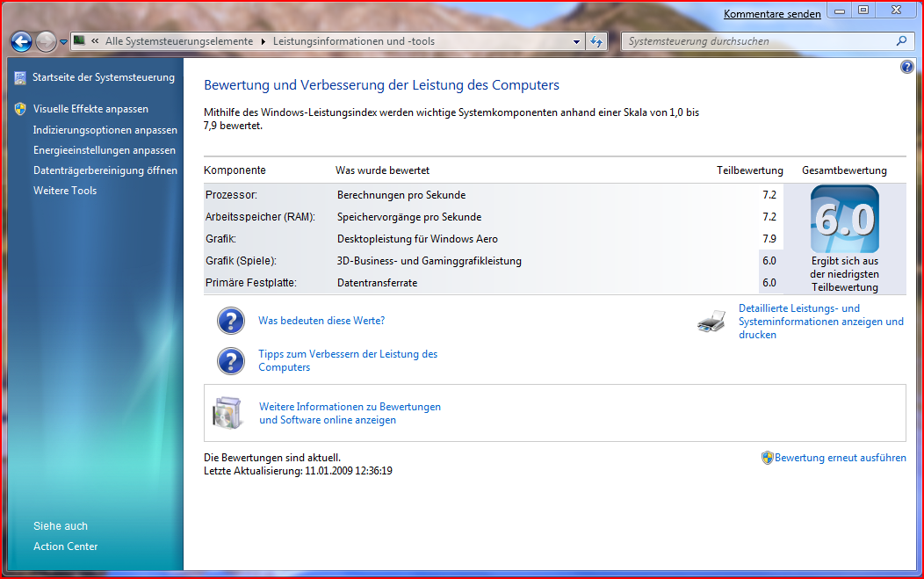Viewport: 924px width, 579px height.
Task: Select the 'Grafik (Spiele):' row label
Action: coord(241,261)
